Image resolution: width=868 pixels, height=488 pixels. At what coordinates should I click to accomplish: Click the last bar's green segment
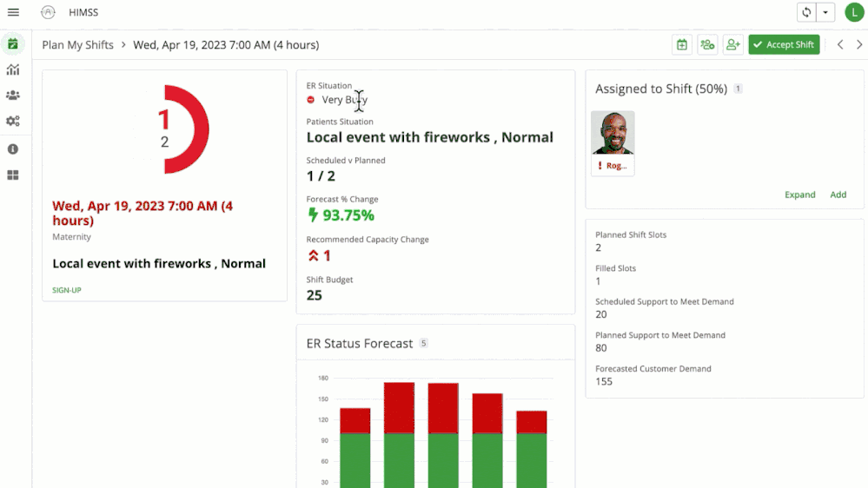click(x=532, y=460)
